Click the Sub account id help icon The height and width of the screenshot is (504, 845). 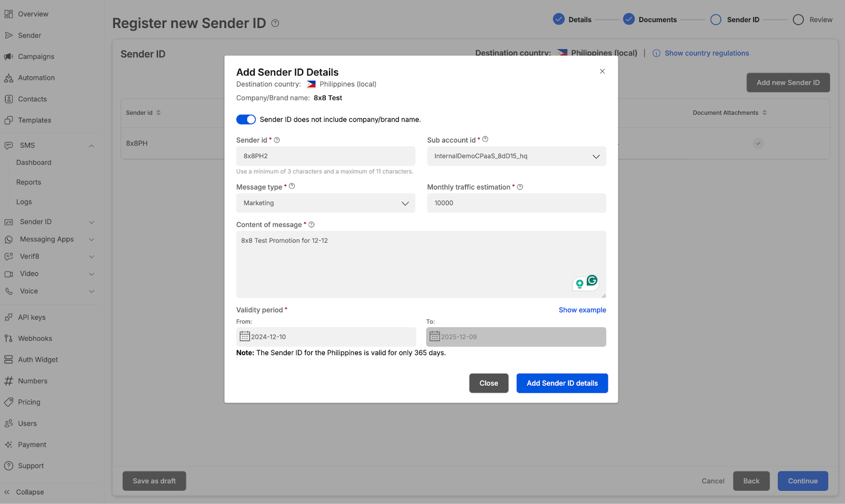(x=485, y=139)
